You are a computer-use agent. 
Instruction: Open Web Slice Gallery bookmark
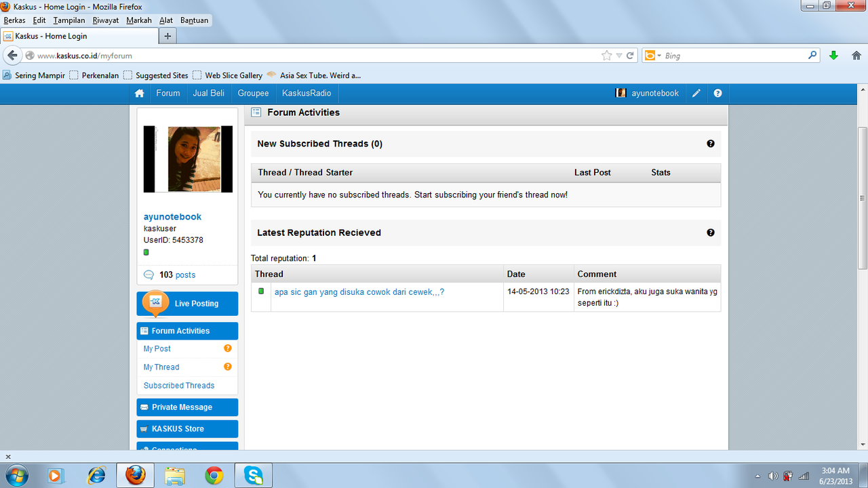pos(228,75)
